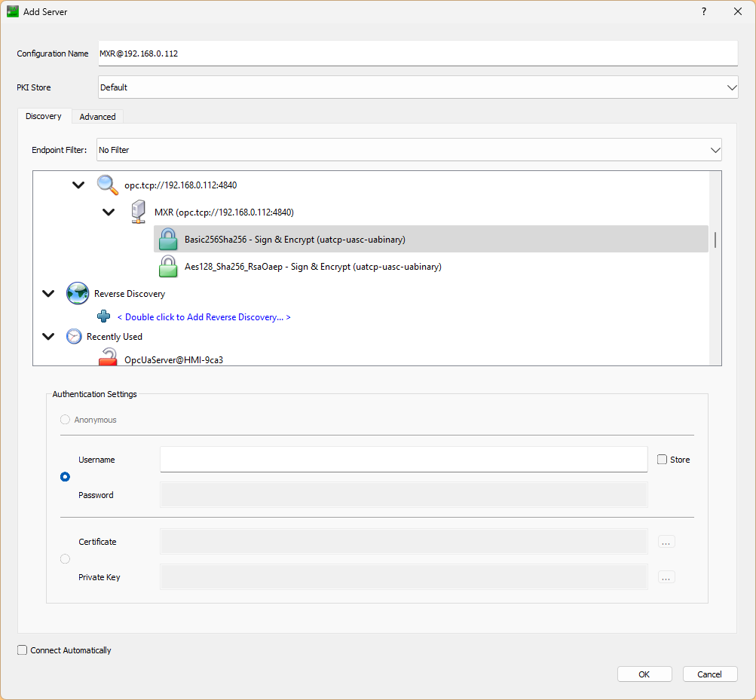The height and width of the screenshot is (700, 756).
Task: Click the Cancel button
Action: (709, 674)
